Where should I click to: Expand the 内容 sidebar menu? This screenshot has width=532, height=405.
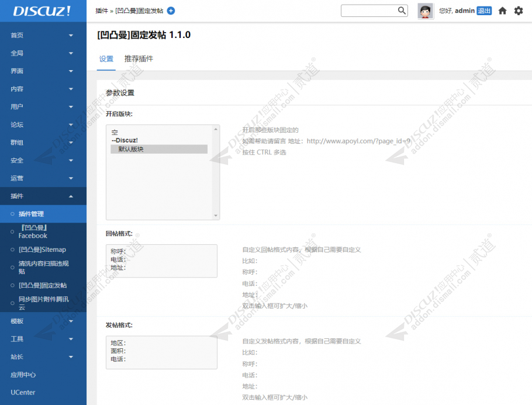click(x=43, y=89)
